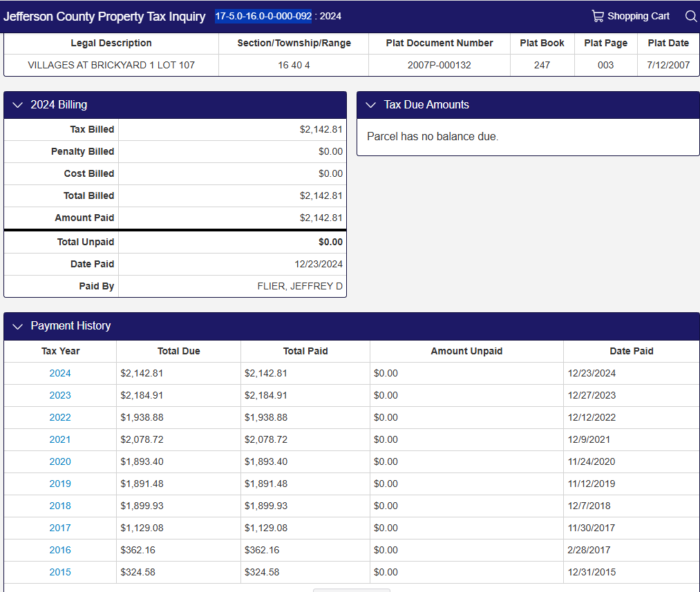
Task: Collapse the 2024 Billing panel chevron
Action: (x=18, y=105)
